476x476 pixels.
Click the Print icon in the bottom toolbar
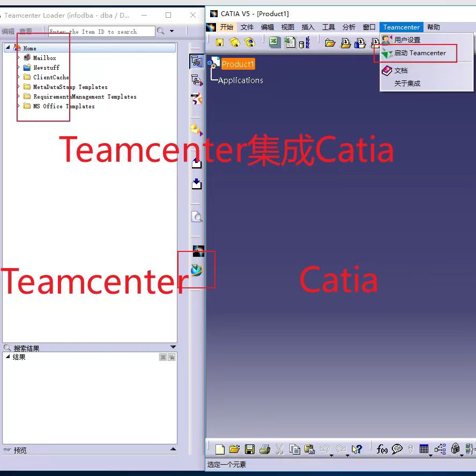264,449
